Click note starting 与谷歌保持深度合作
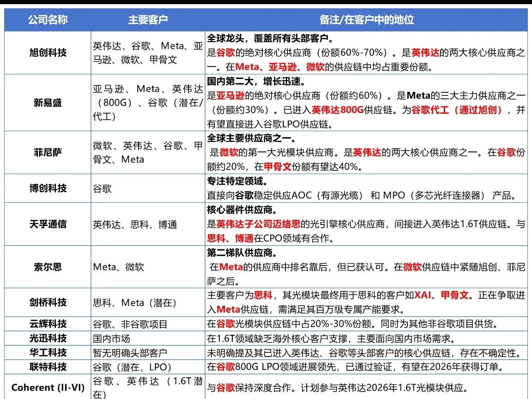 [338, 387]
